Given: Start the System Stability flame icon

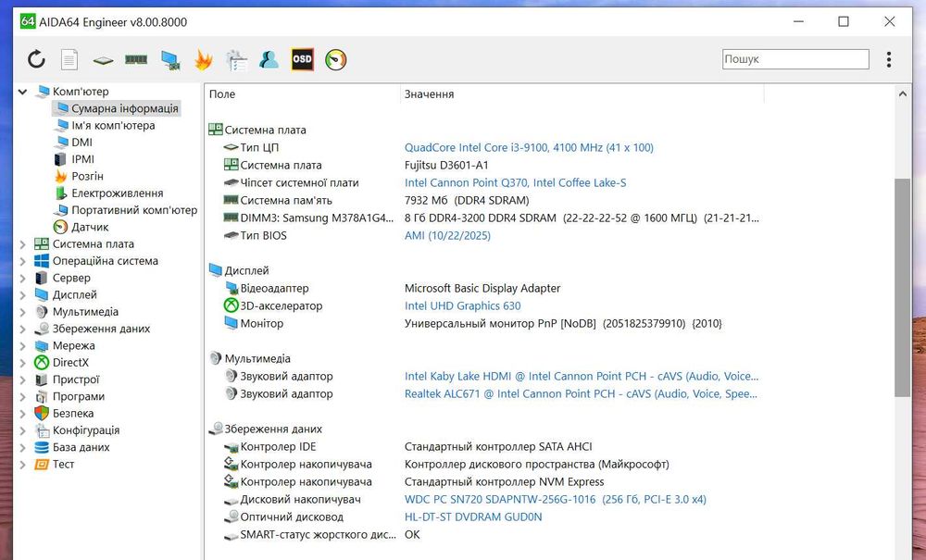Looking at the screenshot, I should [204, 59].
